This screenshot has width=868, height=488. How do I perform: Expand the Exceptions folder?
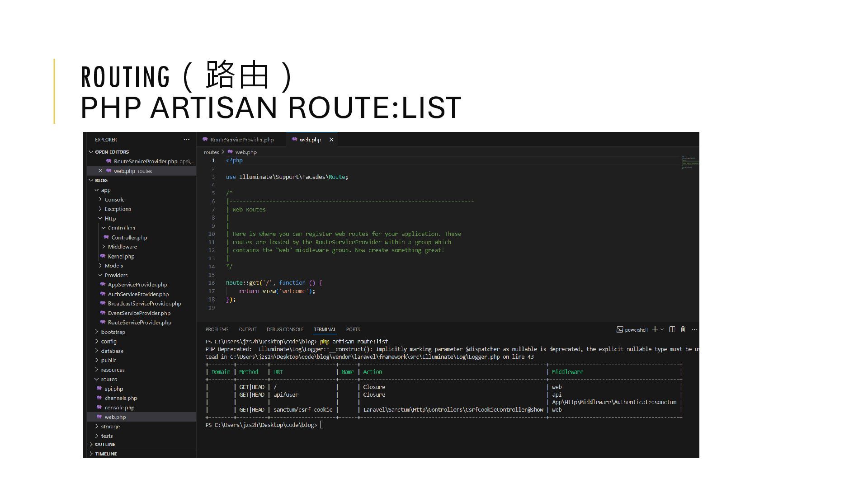118,209
